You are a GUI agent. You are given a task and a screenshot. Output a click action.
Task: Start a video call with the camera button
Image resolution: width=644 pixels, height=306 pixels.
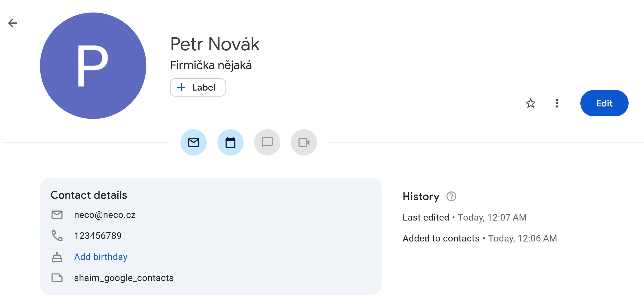[x=304, y=142]
